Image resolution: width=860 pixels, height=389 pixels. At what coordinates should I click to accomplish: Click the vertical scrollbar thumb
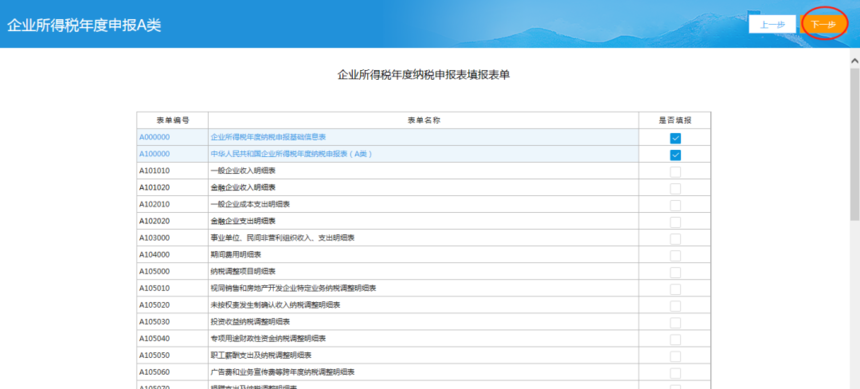tap(855, 143)
